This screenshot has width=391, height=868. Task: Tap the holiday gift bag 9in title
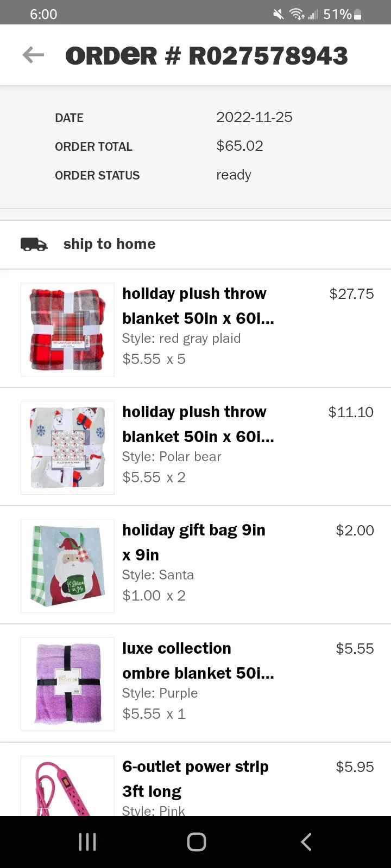pos(194,542)
